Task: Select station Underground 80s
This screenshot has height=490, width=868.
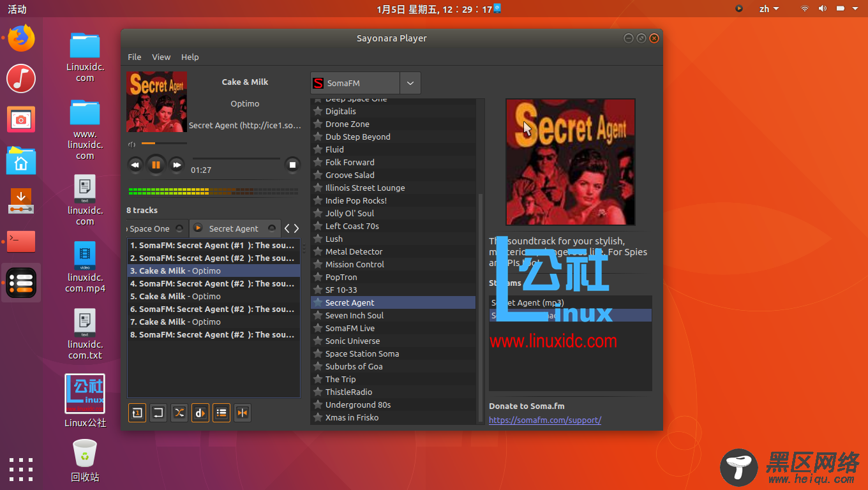Action: (x=393, y=405)
